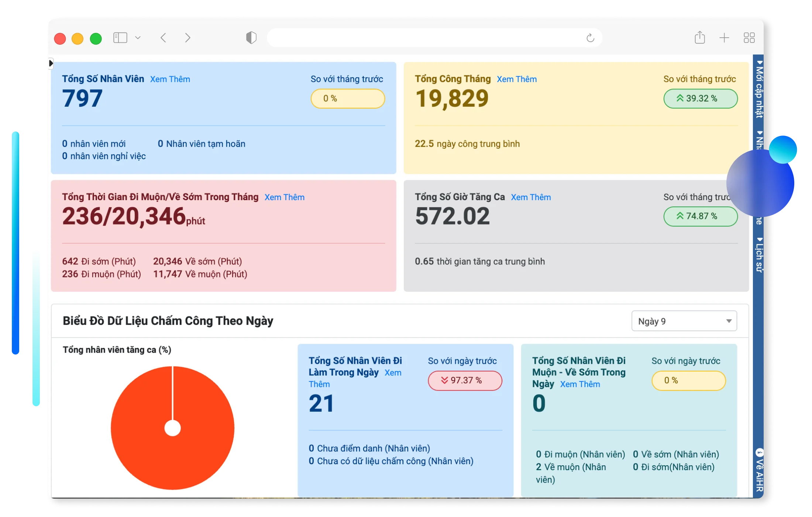Click the 572.02 overtime hours value
This screenshot has height=517, width=812.
click(452, 216)
